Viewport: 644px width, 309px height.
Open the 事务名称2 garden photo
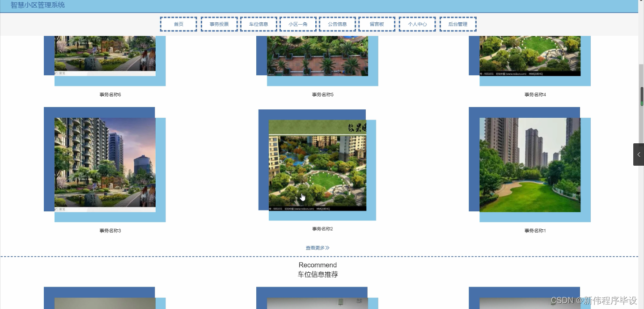[x=317, y=165]
